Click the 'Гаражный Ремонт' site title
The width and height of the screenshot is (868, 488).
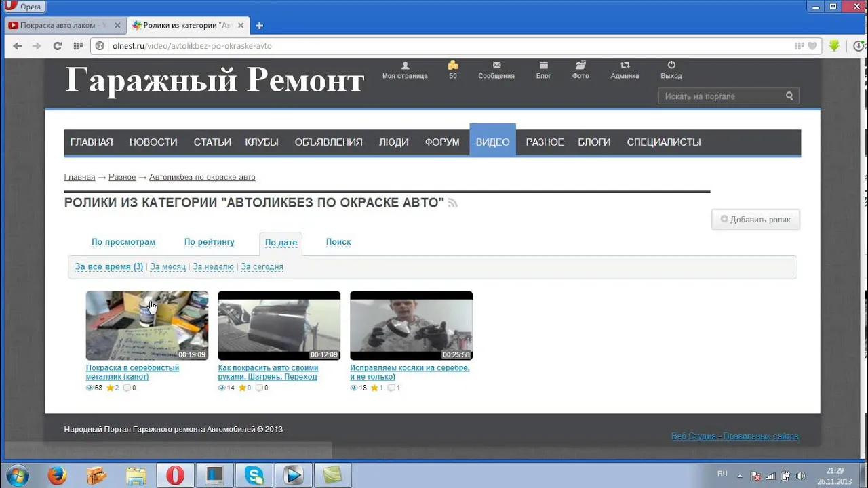tap(214, 81)
